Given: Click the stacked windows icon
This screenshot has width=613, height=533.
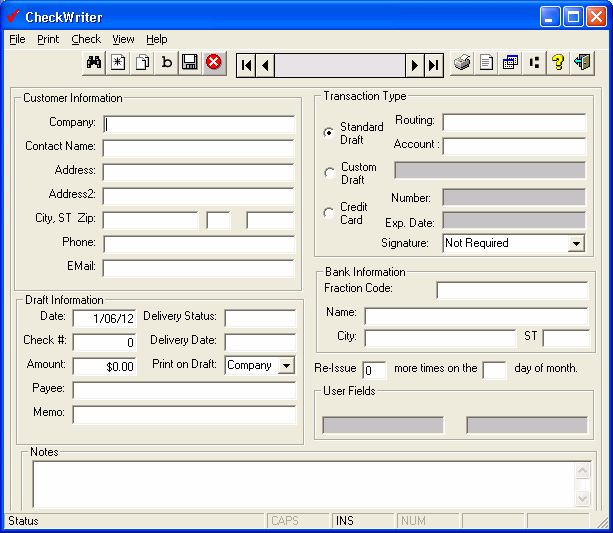Looking at the screenshot, I should (x=510, y=63).
